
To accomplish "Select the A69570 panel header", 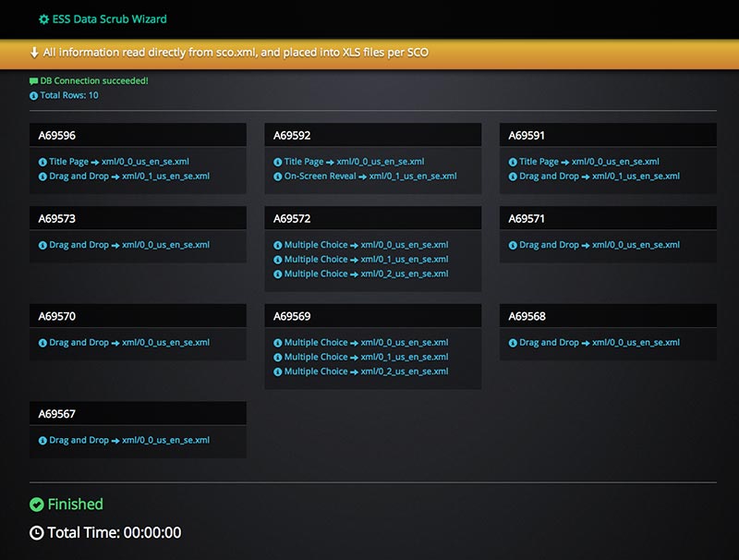I will [138, 316].
